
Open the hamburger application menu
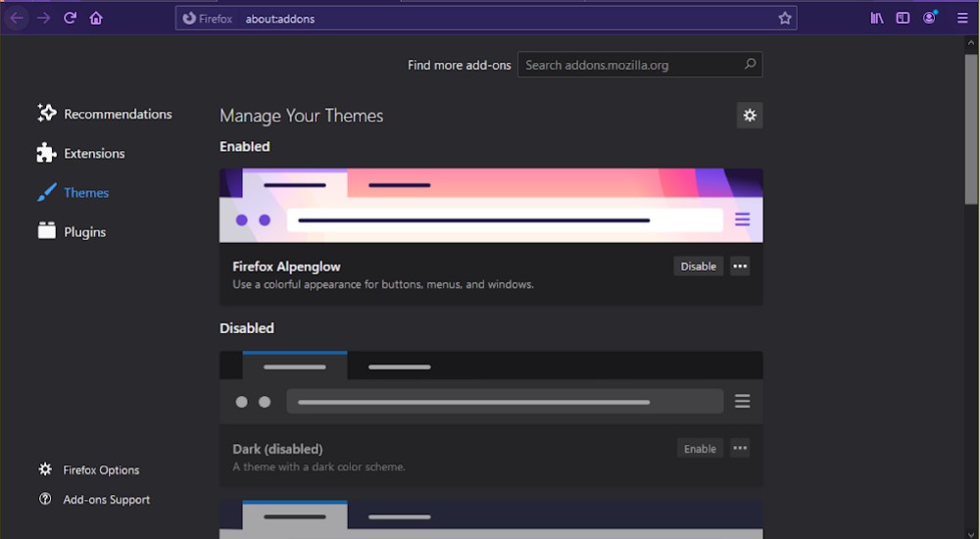click(962, 19)
